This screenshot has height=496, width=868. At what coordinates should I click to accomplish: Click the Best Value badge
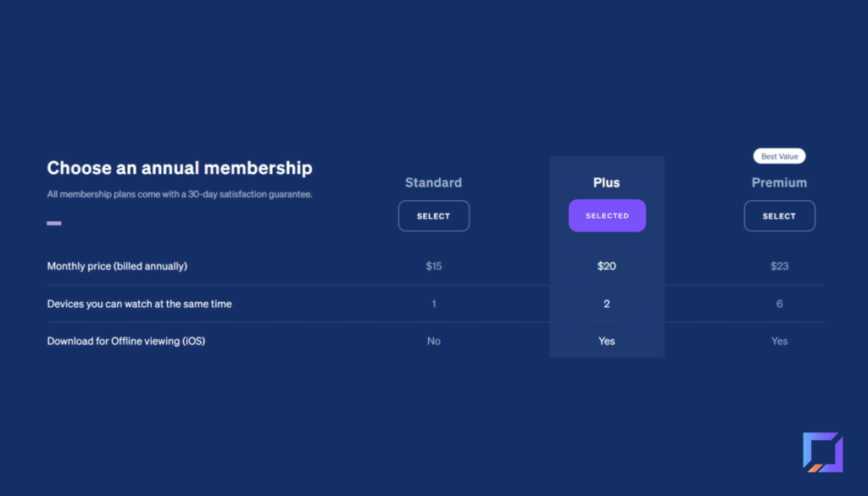click(779, 156)
